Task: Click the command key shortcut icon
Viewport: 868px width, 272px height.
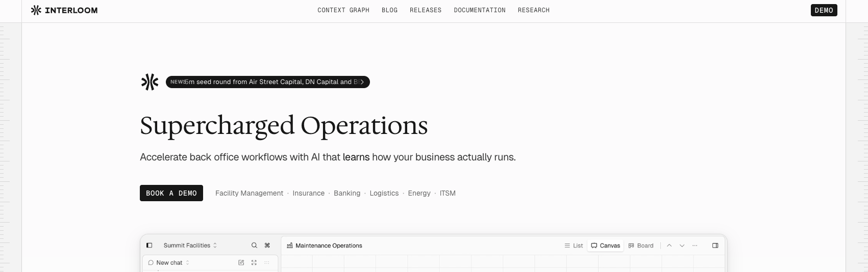Action: [267, 246]
